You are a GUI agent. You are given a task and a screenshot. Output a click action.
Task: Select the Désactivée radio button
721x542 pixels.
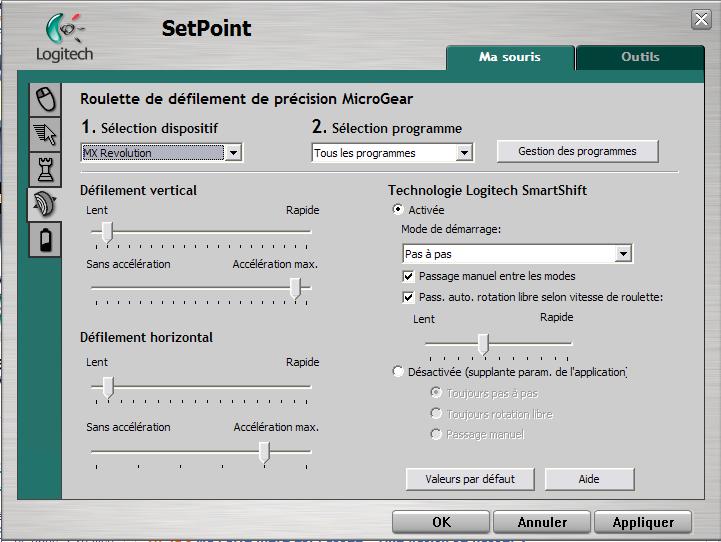click(398, 371)
